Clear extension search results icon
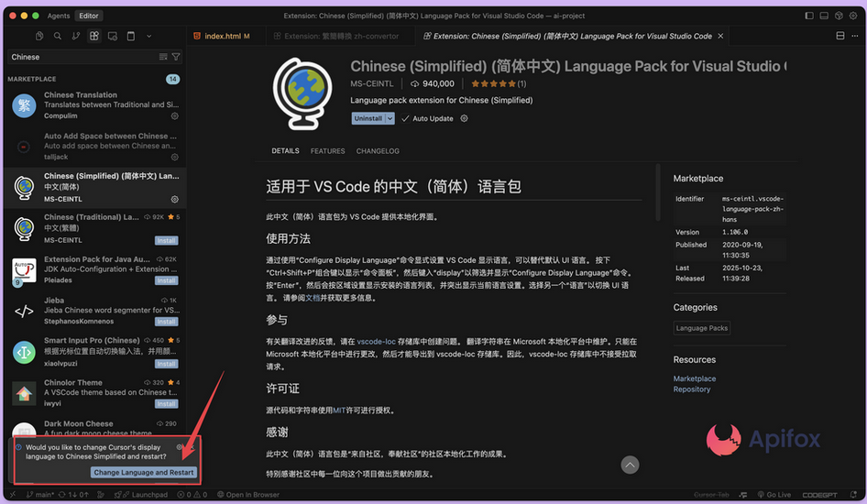The width and height of the screenshot is (867, 504). click(163, 57)
